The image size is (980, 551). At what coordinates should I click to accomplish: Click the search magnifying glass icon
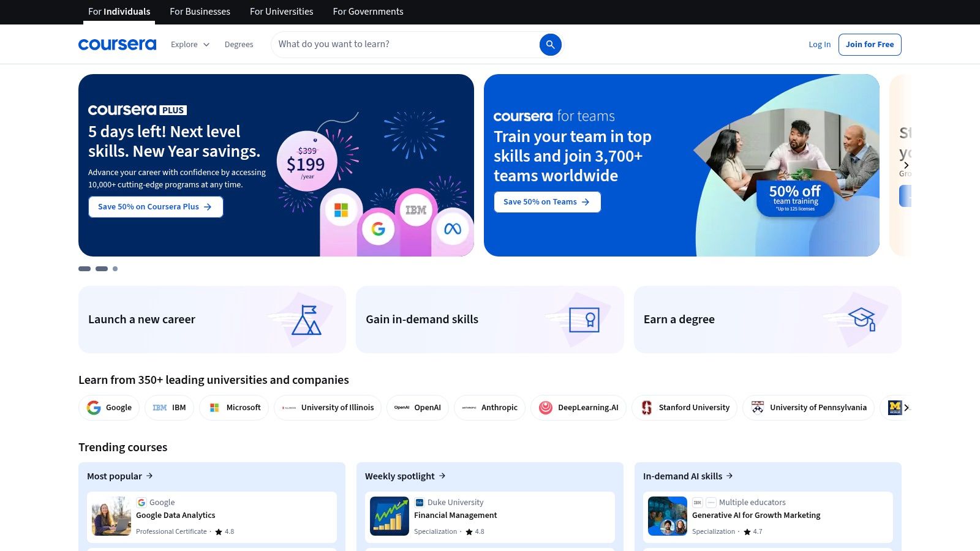[550, 44]
